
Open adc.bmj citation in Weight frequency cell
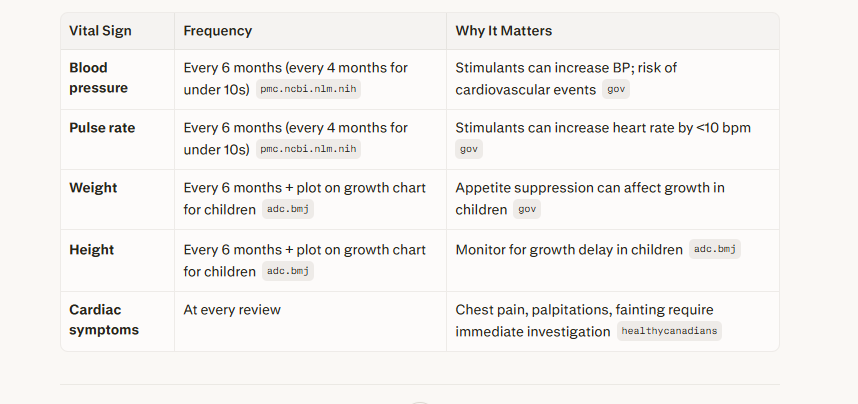288,209
